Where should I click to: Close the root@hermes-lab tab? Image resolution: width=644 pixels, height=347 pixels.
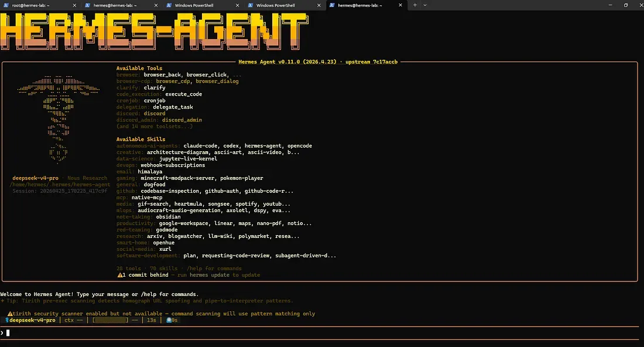pyautogui.click(x=74, y=5)
